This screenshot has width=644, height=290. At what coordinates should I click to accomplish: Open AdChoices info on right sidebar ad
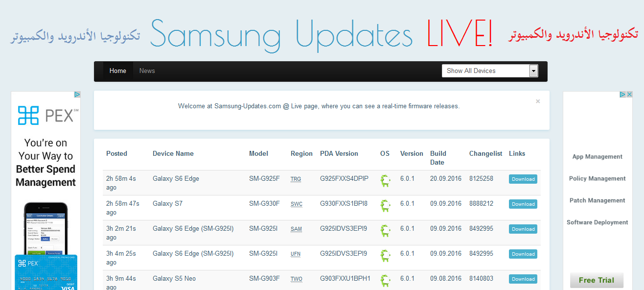pos(623,95)
